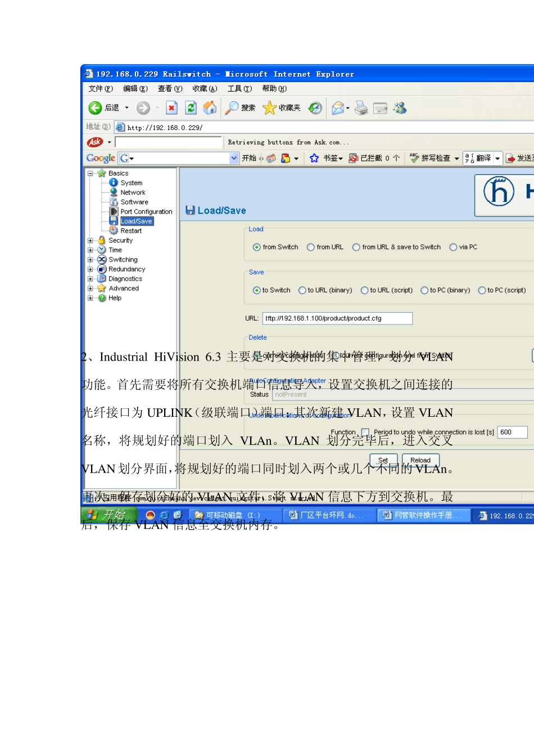Open the System page in tree
The height and width of the screenshot is (756, 534).
[x=131, y=183]
